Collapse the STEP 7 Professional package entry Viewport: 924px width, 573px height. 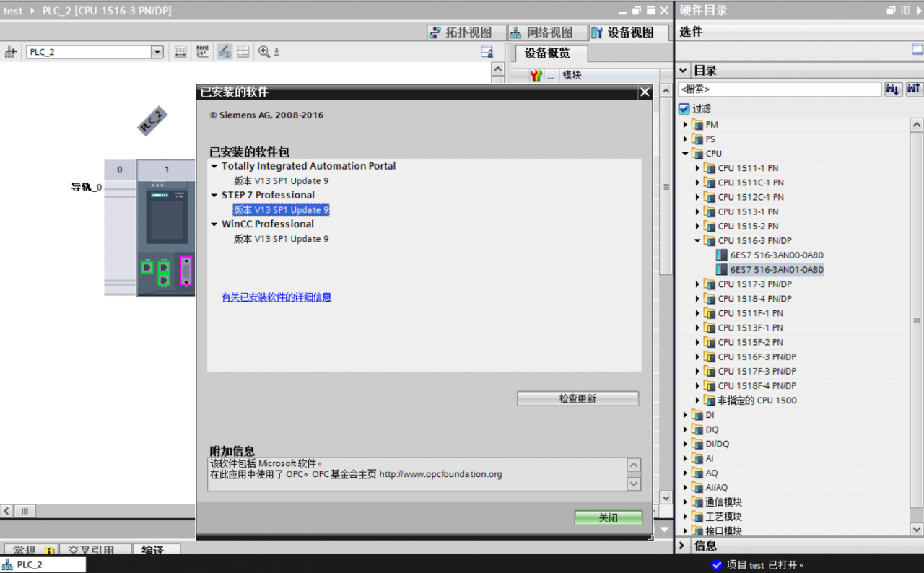point(214,196)
